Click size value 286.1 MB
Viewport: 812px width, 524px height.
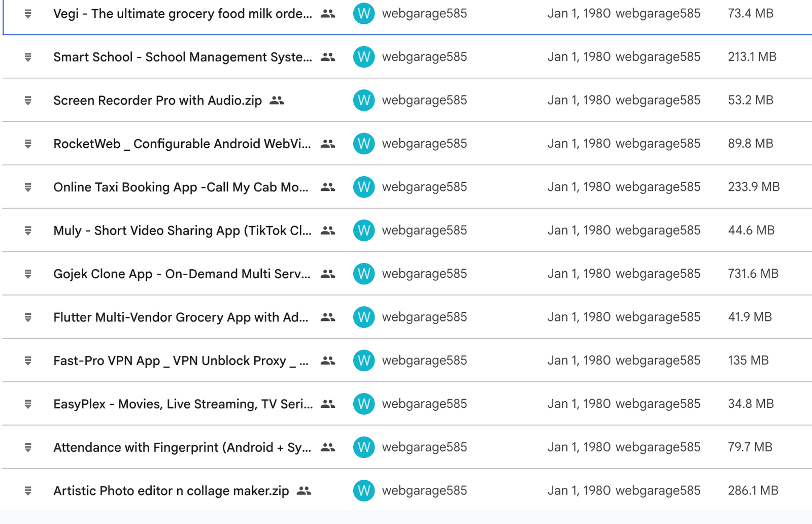coord(753,491)
